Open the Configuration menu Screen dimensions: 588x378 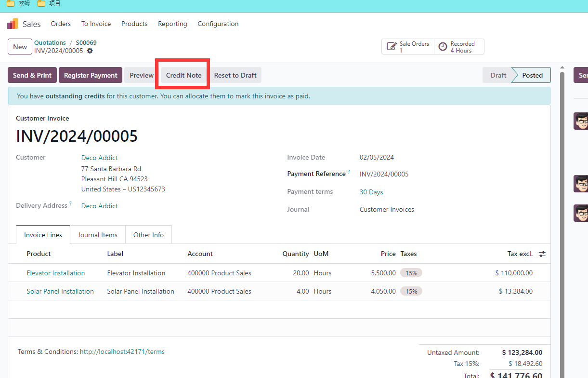coord(218,24)
